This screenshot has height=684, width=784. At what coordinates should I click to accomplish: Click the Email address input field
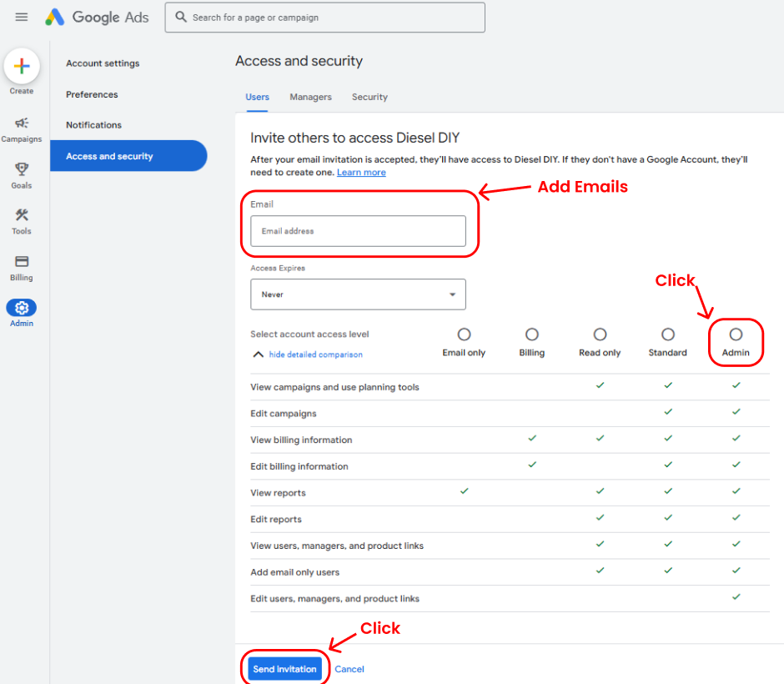tap(358, 231)
